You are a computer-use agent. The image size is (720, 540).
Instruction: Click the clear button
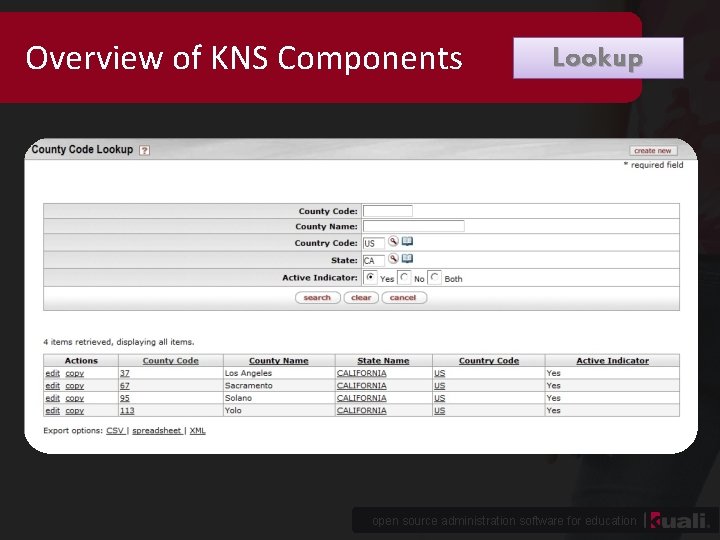click(x=361, y=298)
